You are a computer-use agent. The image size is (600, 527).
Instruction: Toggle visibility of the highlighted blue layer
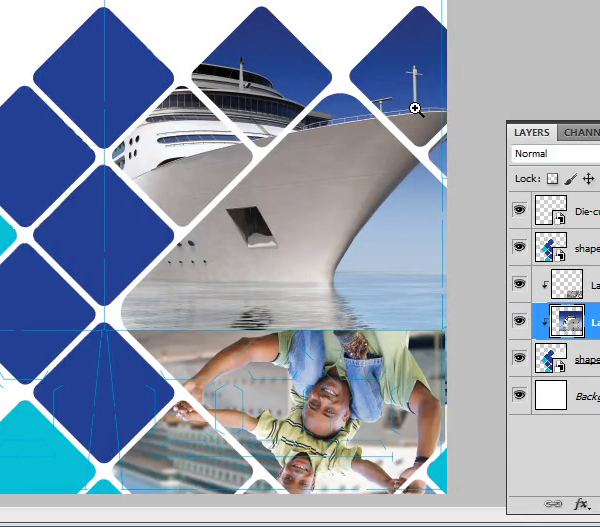(519, 321)
